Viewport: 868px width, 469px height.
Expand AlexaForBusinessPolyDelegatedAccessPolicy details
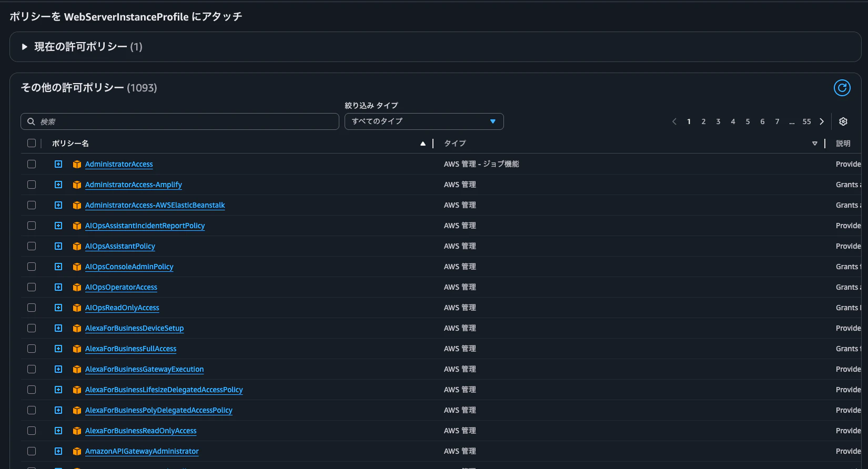tap(58, 410)
